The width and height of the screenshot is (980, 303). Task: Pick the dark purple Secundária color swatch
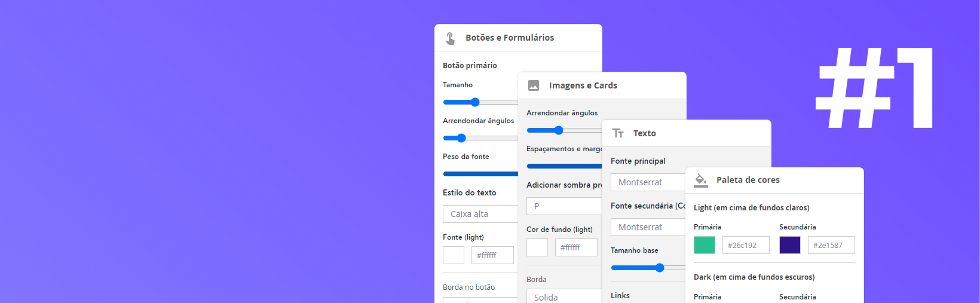tap(790, 245)
